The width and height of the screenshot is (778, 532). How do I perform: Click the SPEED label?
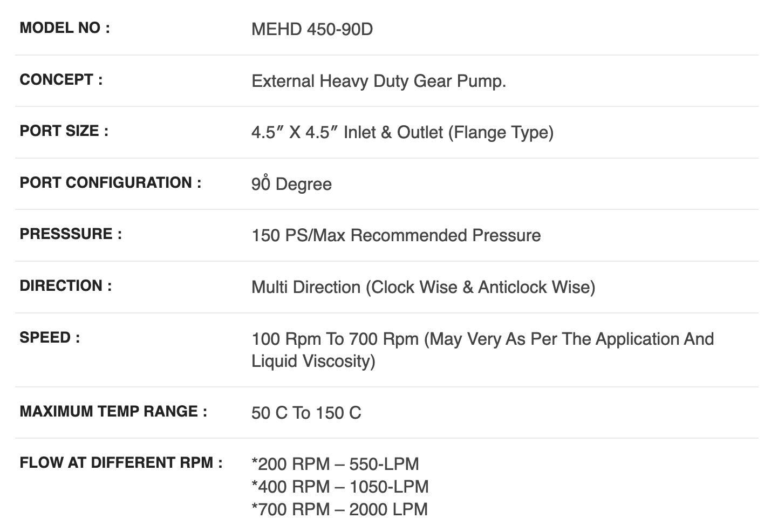(50, 338)
